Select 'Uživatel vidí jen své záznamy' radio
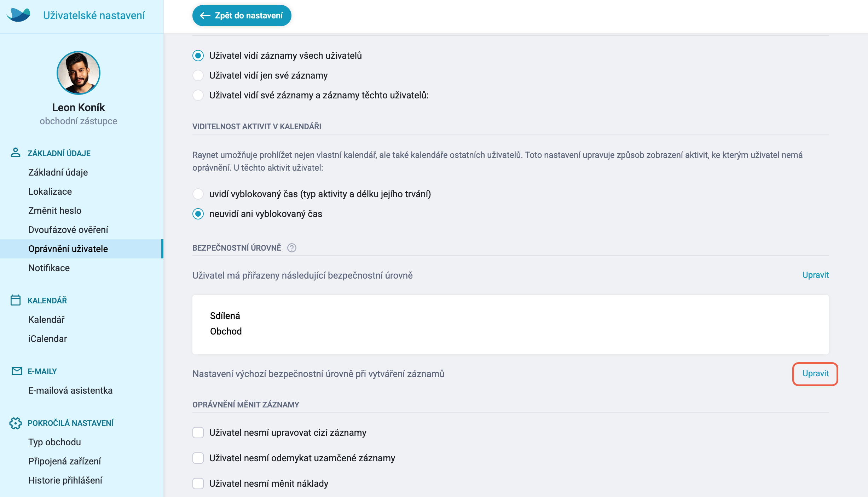Image resolution: width=868 pixels, height=497 pixels. tap(198, 75)
